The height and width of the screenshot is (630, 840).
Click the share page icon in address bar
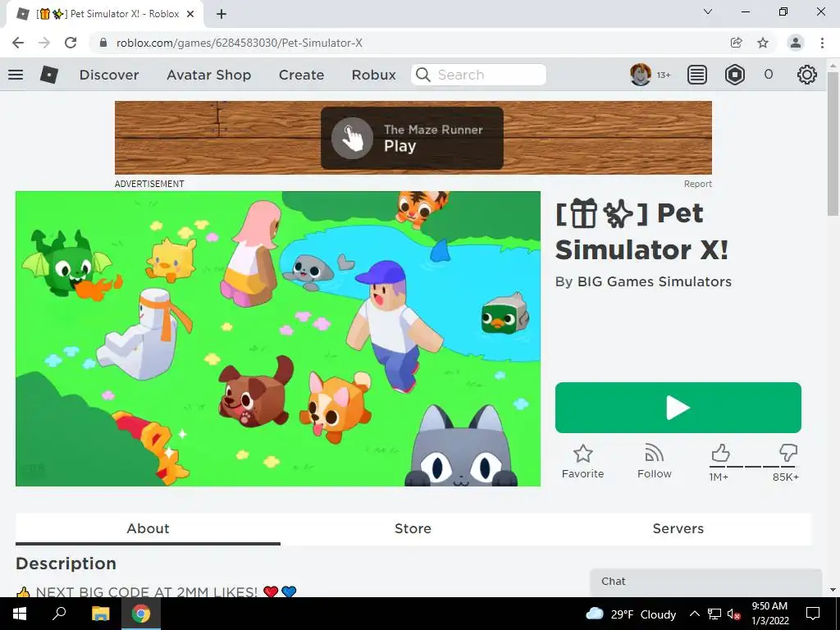pyautogui.click(x=736, y=43)
